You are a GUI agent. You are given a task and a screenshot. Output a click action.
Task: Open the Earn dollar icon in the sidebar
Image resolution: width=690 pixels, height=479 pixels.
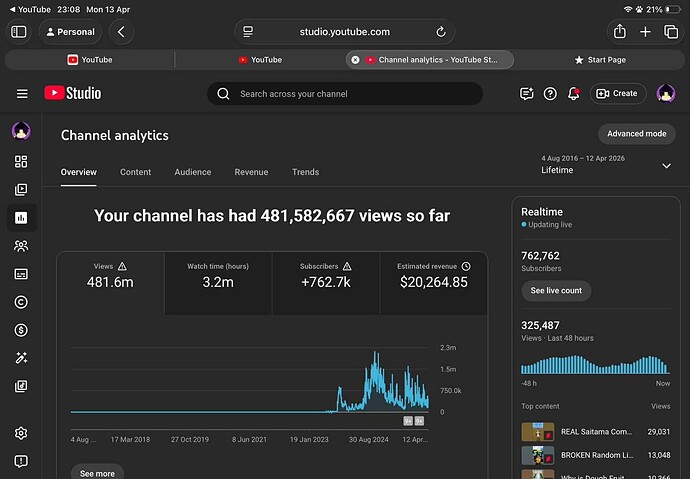(21, 330)
